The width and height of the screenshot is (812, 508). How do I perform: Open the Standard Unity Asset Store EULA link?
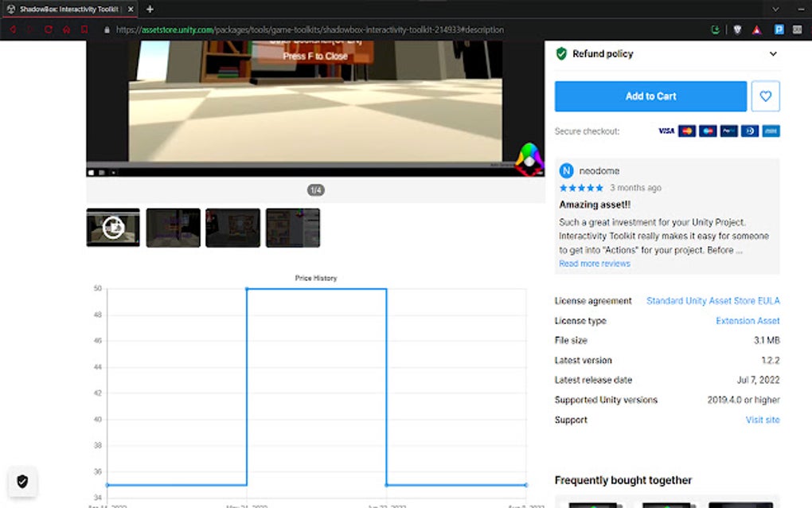[x=712, y=301]
